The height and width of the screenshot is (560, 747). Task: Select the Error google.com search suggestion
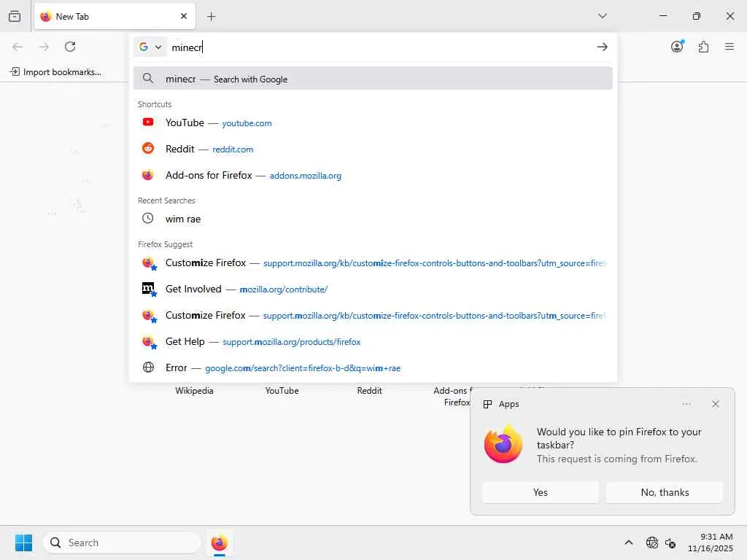click(x=373, y=367)
